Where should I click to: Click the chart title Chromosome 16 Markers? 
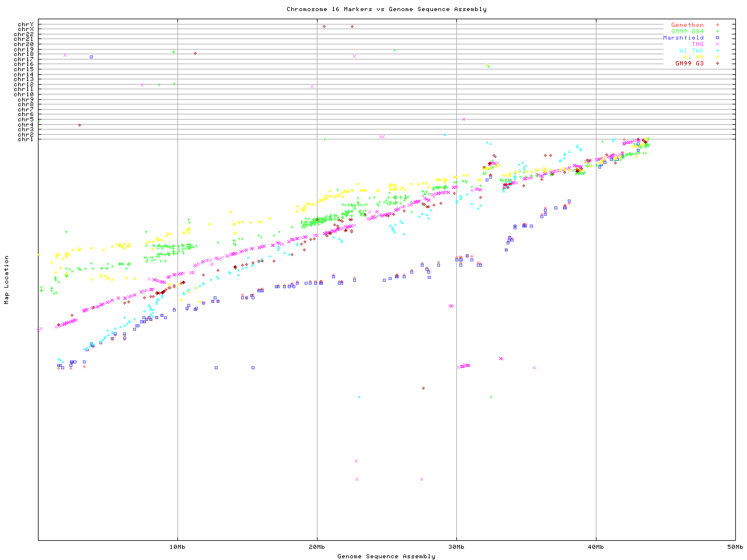(x=386, y=9)
